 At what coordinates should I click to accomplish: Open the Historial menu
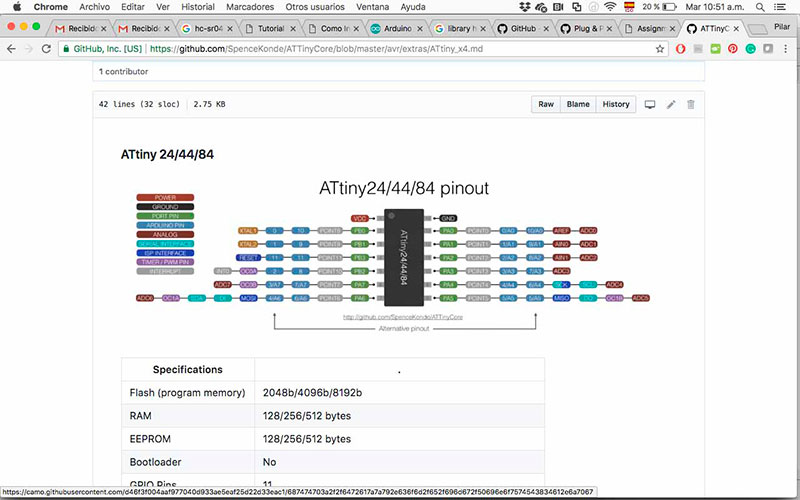click(198, 7)
